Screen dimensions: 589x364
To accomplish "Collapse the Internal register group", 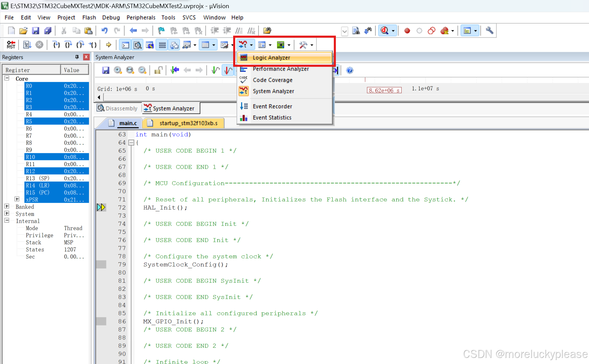I will 7,220.
